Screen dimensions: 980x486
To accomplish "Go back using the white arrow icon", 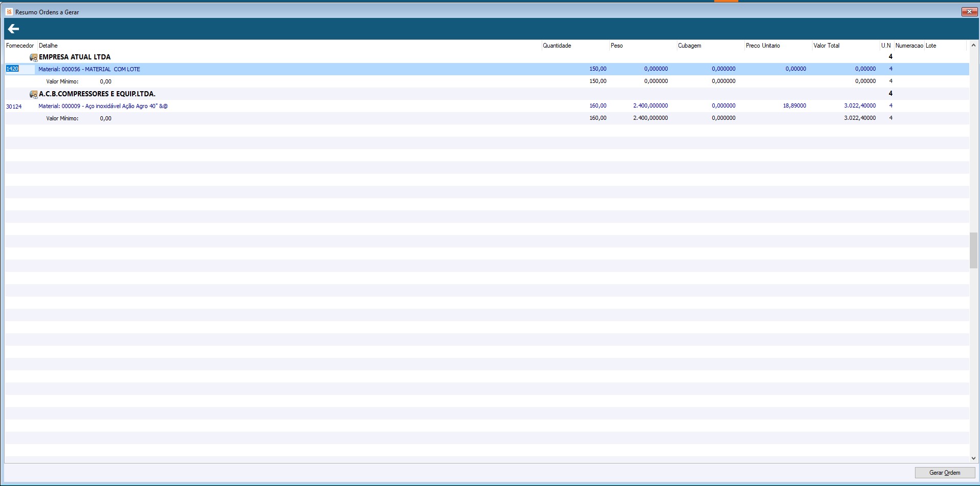I will coord(13,29).
